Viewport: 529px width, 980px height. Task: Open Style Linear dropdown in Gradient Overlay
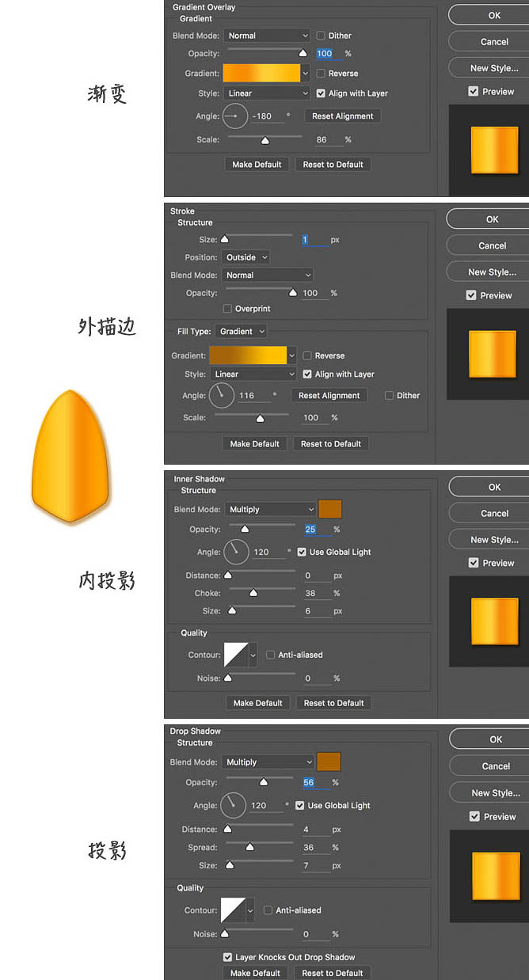[267, 93]
